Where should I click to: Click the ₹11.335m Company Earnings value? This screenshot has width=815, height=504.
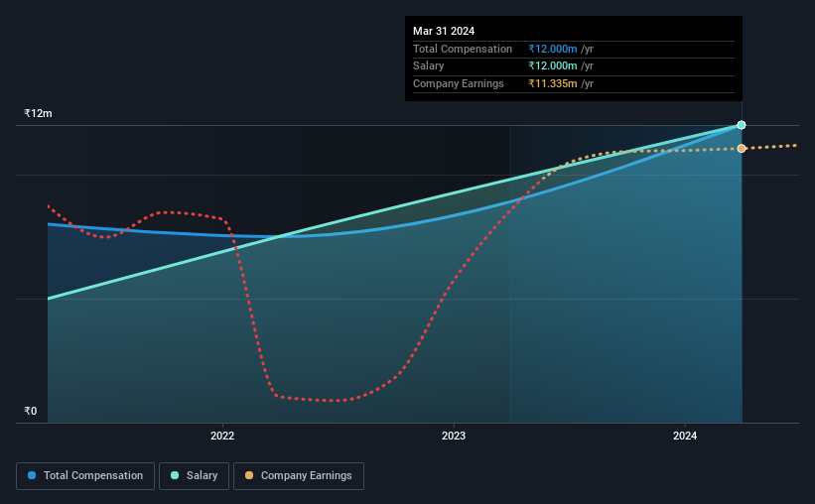[x=553, y=83]
